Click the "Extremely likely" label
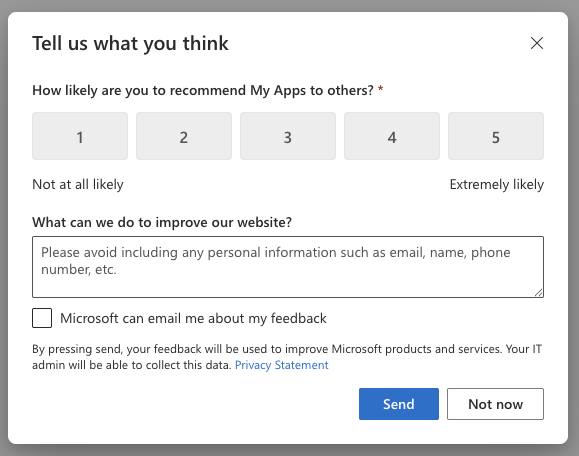The image size is (579, 456). 497,184
